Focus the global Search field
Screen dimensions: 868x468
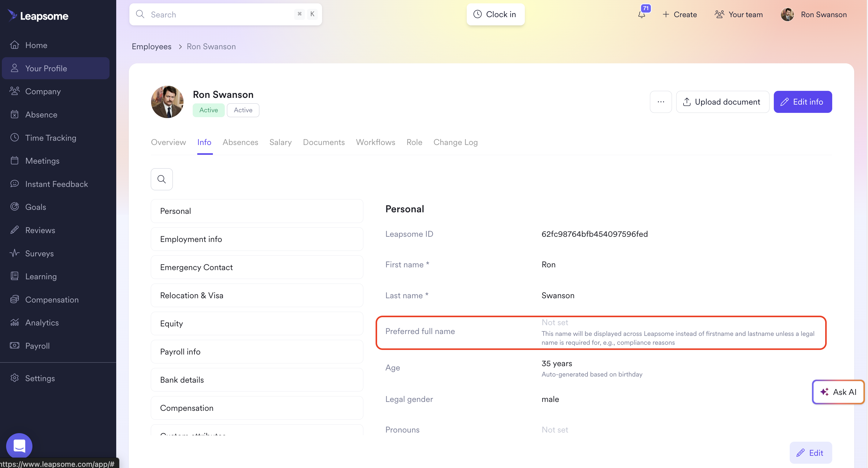(x=225, y=14)
